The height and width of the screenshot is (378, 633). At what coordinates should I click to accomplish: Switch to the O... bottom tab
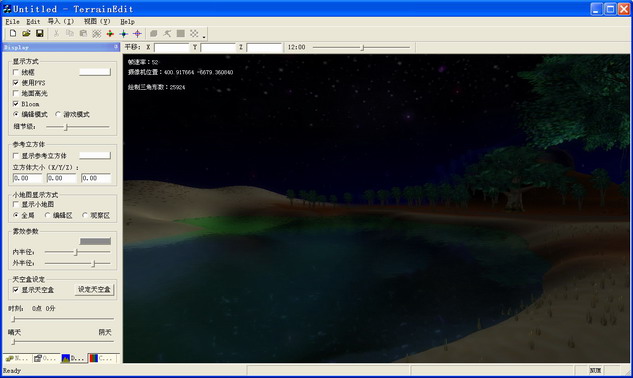45,358
